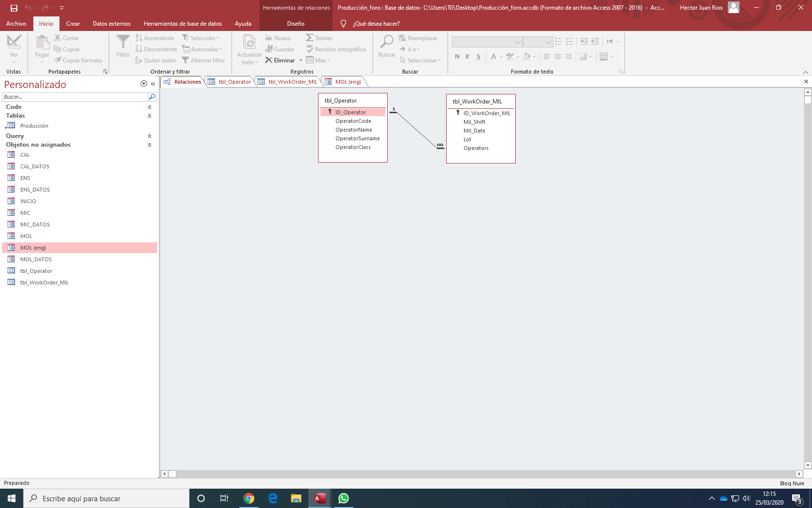Click the lightbulb 'Qué desea hacer' icon
The image size is (812, 508).
point(343,24)
